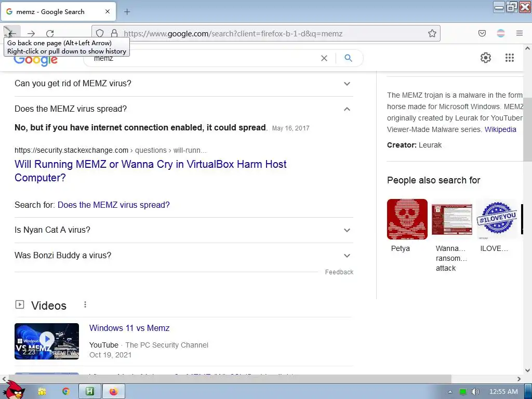The width and height of the screenshot is (532, 399).
Task: Open the WannaCry ransomware attack thumbnail
Action: 452,219
